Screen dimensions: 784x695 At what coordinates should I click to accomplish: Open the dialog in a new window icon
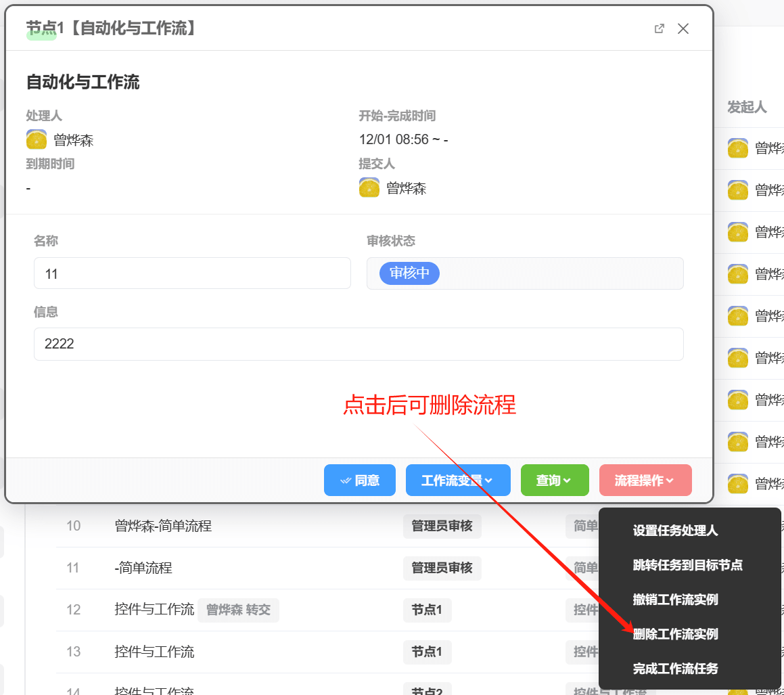tap(659, 28)
